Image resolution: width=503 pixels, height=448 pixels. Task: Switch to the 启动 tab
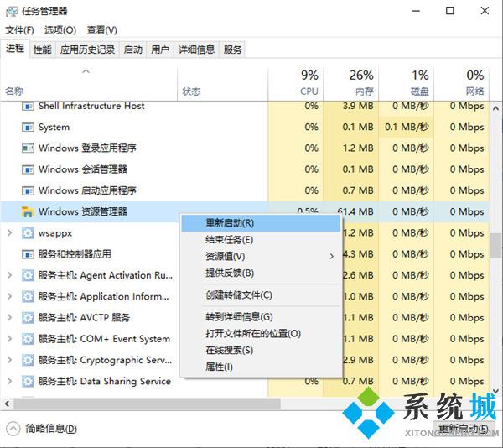click(132, 49)
